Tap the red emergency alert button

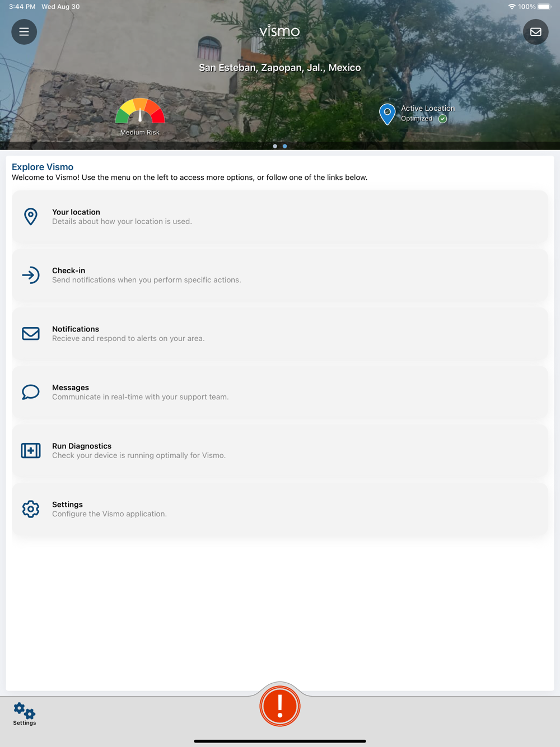pyautogui.click(x=280, y=706)
